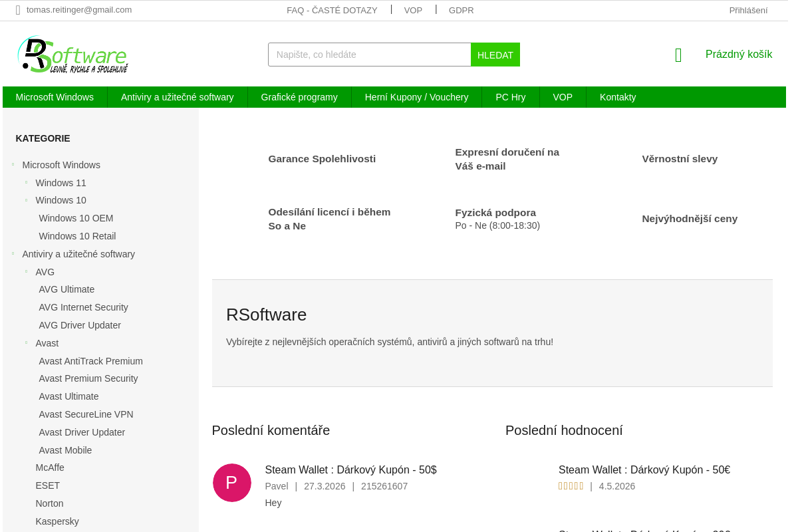This screenshot has width=798, height=532.
Task: Select Avast Mobile category
Action: click(65, 450)
